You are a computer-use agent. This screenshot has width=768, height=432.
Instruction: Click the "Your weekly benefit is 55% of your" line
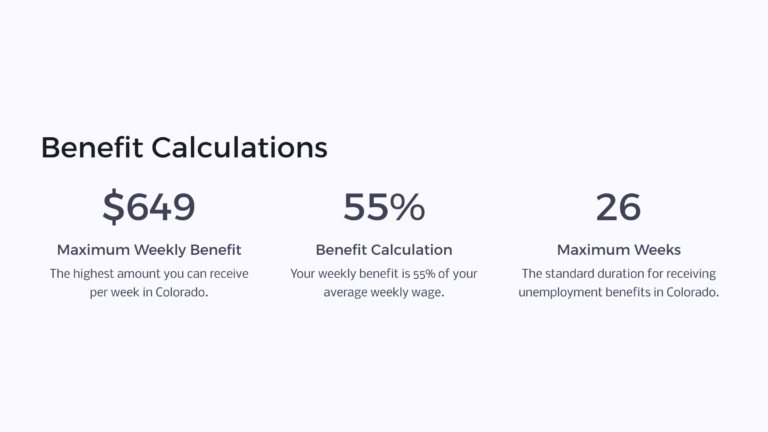384,273
